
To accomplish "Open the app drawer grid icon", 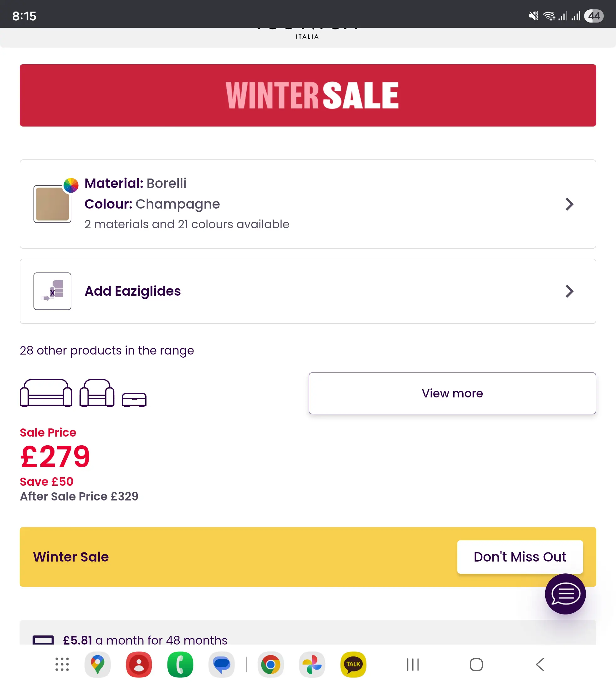I will [x=62, y=664].
